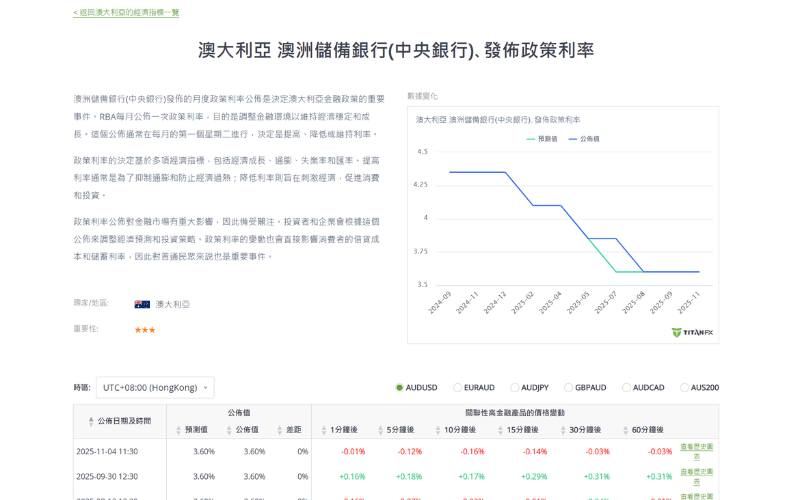Screen dimensions: 800x500
Task: Click the back to Australia indicators list link
Action: (126, 12)
